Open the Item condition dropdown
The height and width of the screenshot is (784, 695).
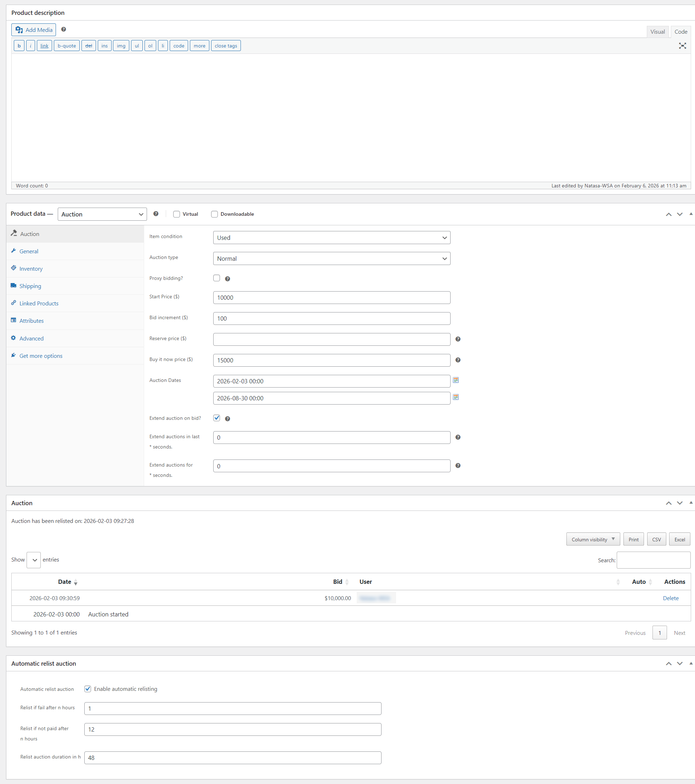click(x=332, y=237)
